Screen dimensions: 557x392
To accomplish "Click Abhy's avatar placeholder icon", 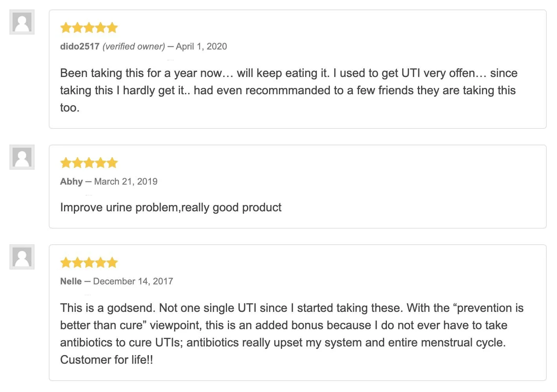I will [x=22, y=157].
